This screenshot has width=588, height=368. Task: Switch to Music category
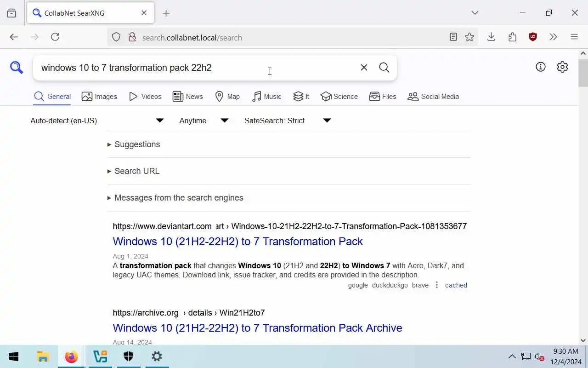pos(266,97)
